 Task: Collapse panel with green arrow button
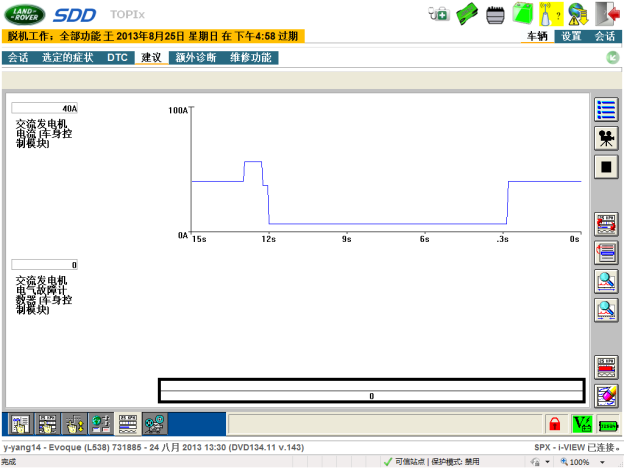coord(611,58)
